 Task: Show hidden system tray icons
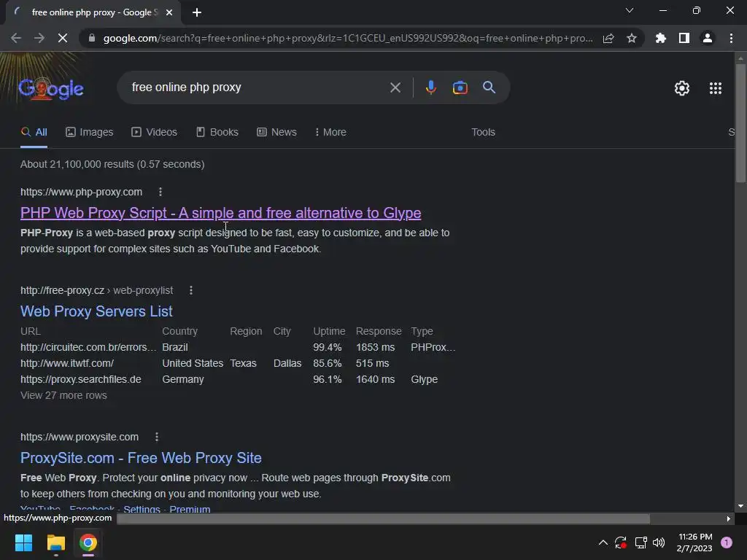pos(603,542)
